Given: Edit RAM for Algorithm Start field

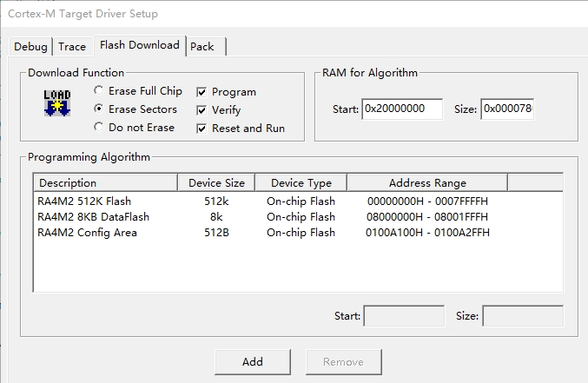Looking at the screenshot, I should point(402,109).
